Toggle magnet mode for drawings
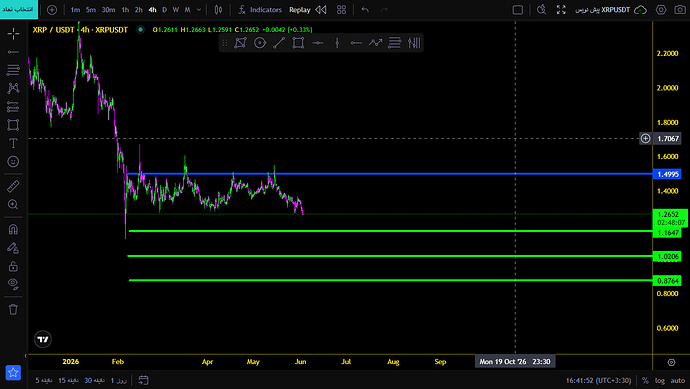The image size is (690, 389). pos(13,229)
